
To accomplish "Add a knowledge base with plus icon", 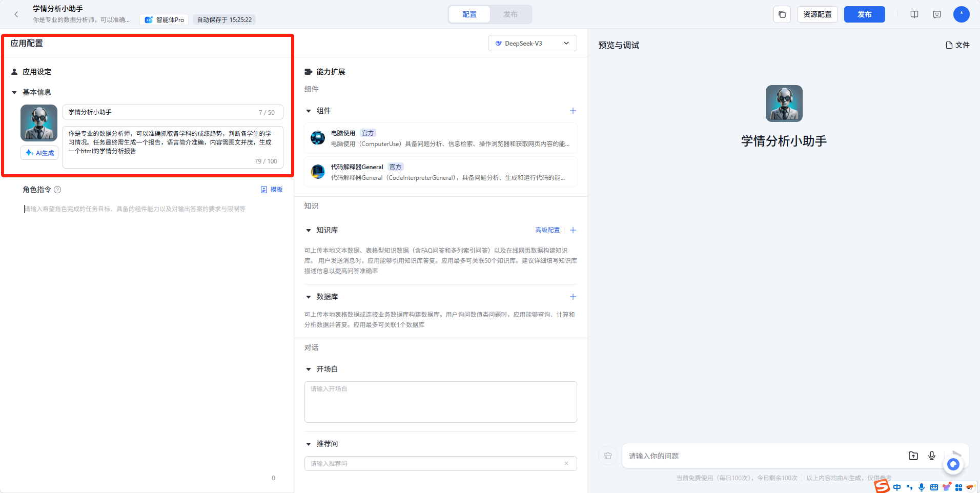I will 573,230.
